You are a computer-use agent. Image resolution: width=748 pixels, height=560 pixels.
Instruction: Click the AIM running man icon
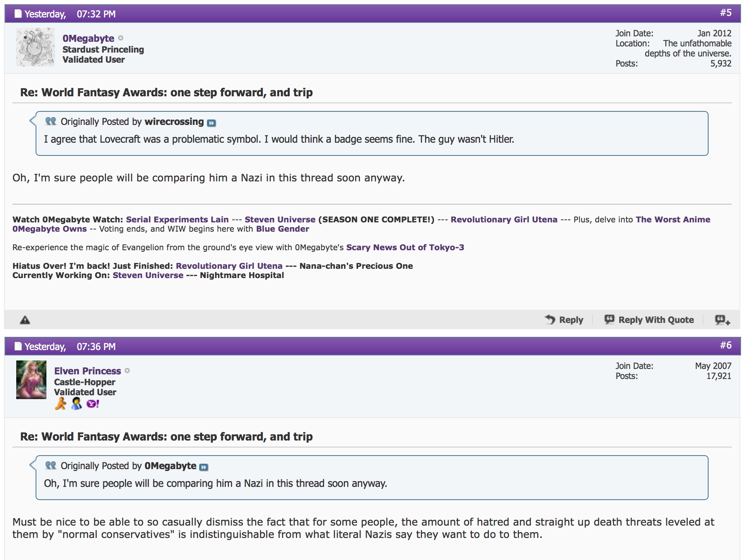click(x=60, y=404)
